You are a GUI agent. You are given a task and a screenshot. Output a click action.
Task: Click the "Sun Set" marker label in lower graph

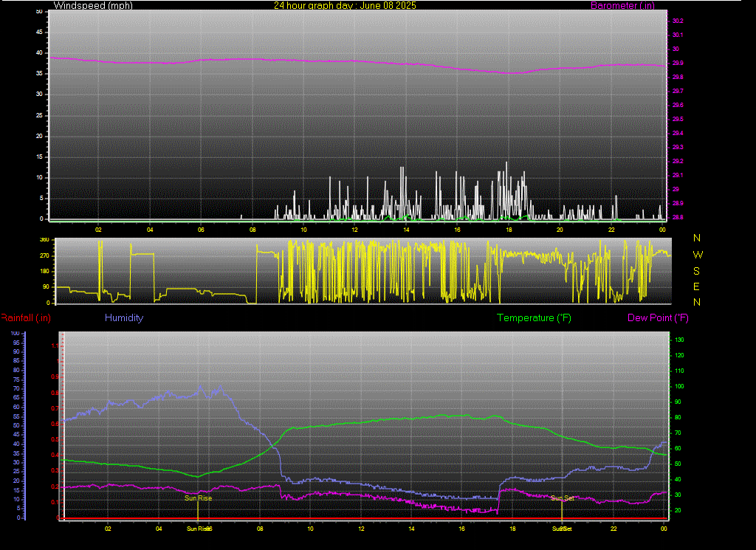tap(562, 498)
